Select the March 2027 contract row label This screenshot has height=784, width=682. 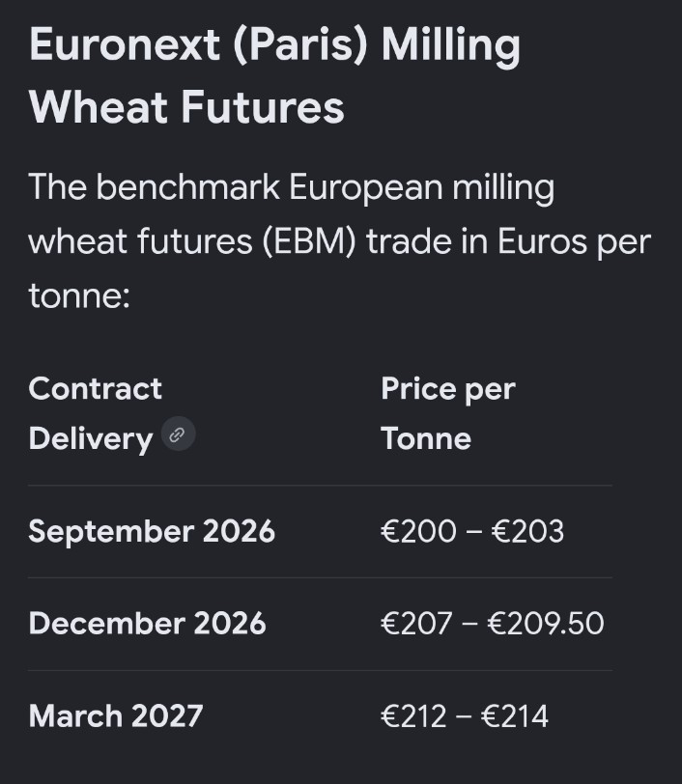click(116, 715)
